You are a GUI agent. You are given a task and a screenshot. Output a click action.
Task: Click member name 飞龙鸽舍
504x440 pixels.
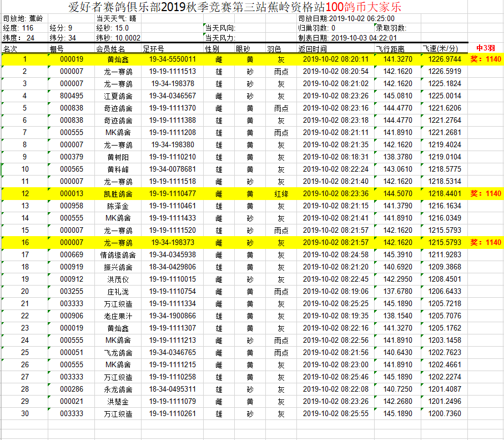pos(118,353)
